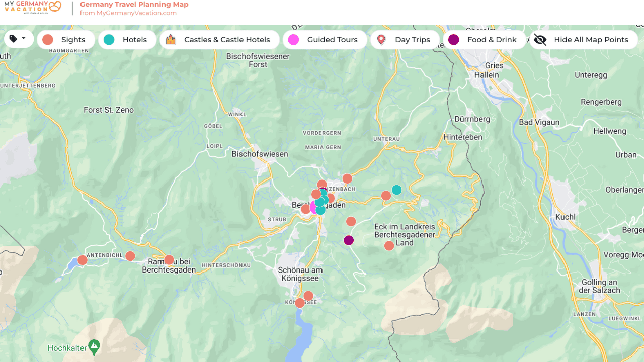This screenshot has width=644, height=362.
Task: Select the Day Trips filter
Action: (405, 40)
